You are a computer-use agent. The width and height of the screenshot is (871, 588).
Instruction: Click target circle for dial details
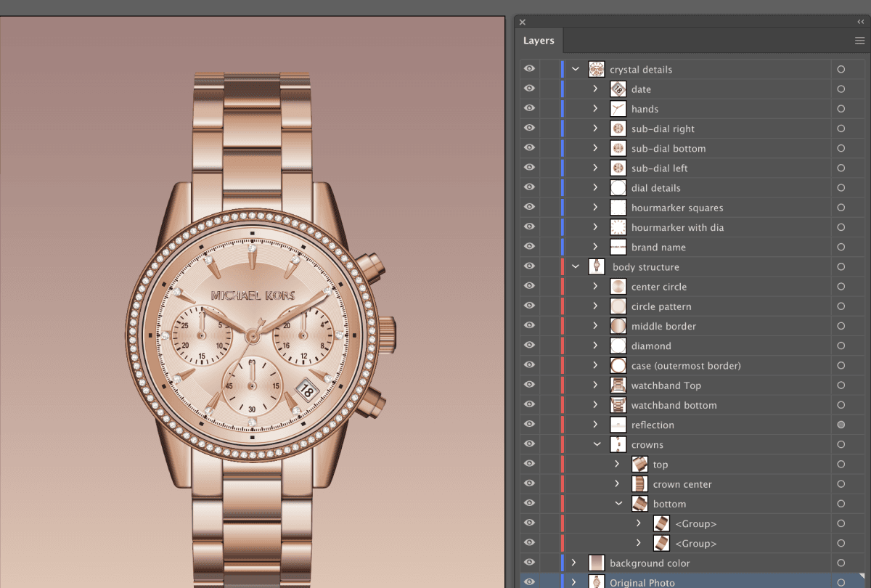[x=841, y=187]
